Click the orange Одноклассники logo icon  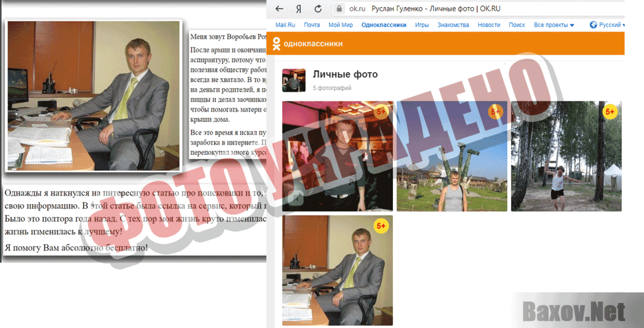pyautogui.click(x=276, y=44)
